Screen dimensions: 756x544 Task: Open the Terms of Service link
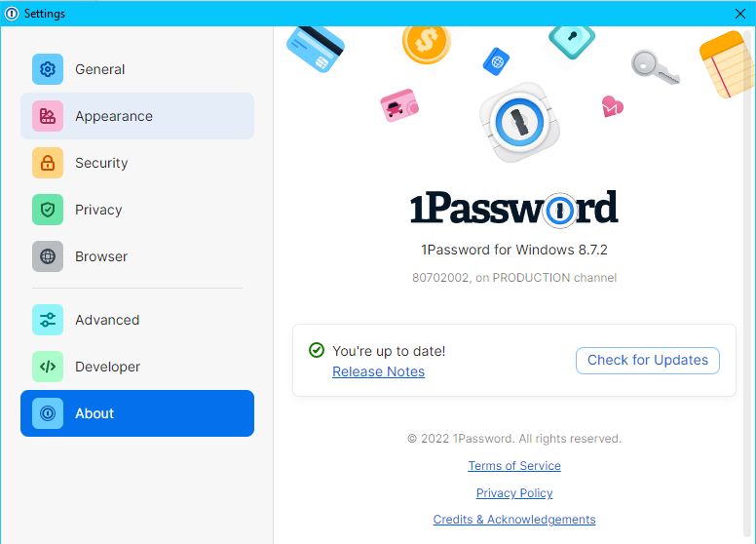tap(514, 466)
